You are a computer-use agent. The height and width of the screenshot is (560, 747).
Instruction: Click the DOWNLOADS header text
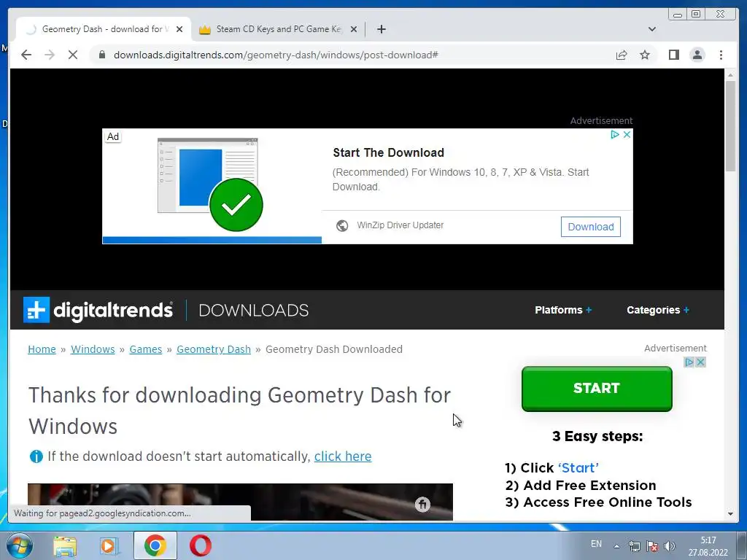click(x=253, y=310)
